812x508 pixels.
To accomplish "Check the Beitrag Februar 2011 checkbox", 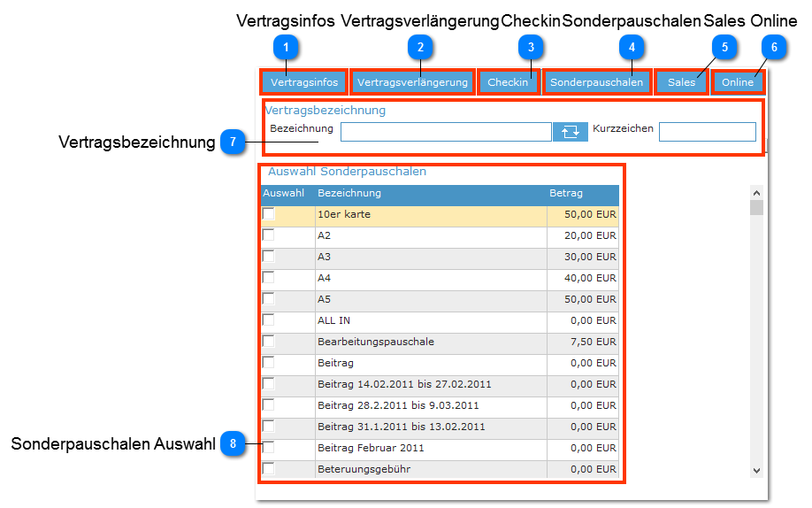I will [x=268, y=447].
